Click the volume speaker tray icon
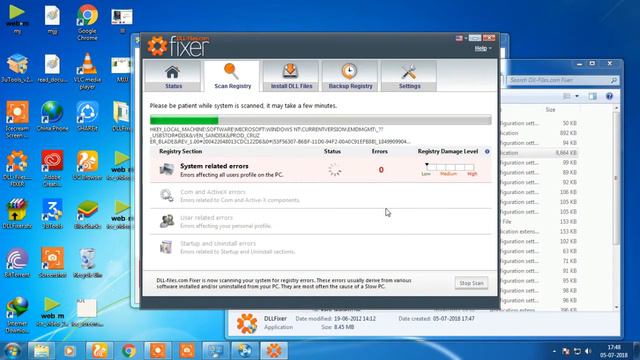Viewport: 640px width, 360px height. (x=588, y=351)
